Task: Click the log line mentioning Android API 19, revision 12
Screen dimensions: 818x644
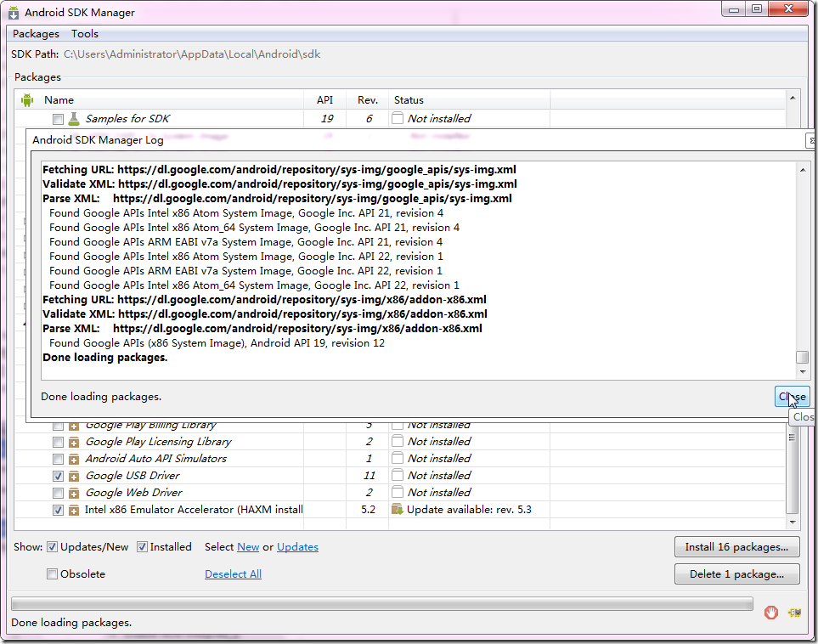Action: pos(217,343)
